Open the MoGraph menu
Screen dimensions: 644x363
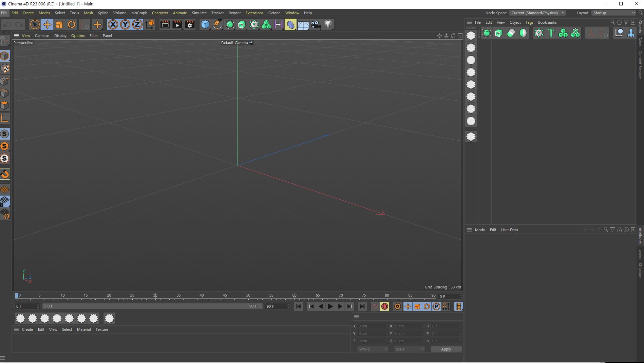click(x=139, y=13)
